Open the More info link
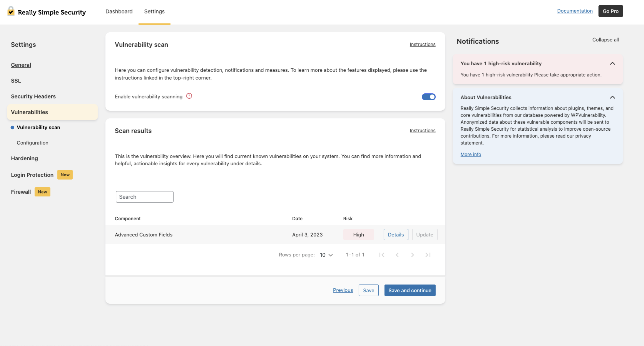The height and width of the screenshot is (346, 644). point(470,154)
